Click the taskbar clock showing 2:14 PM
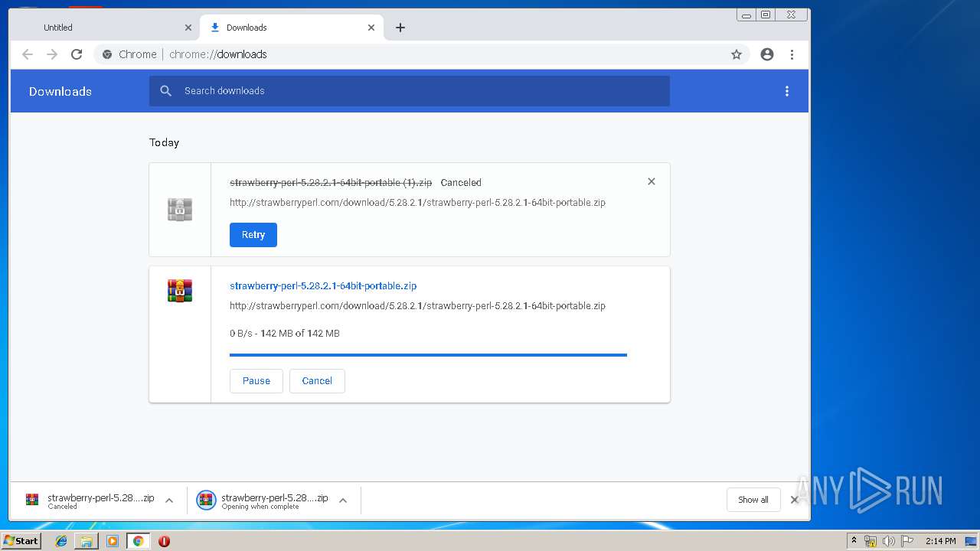This screenshot has height=551, width=980. coord(940,541)
